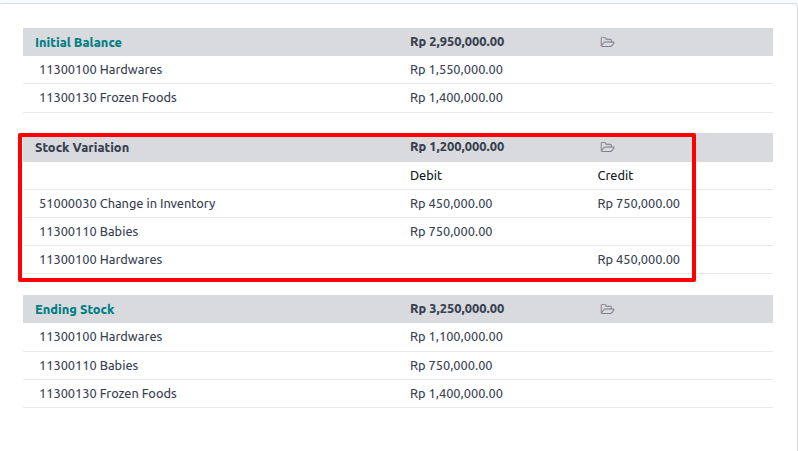Select Babies under Stock Variation
Image resolution: width=798 pixels, height=451 pixels.
click(89, 231)
